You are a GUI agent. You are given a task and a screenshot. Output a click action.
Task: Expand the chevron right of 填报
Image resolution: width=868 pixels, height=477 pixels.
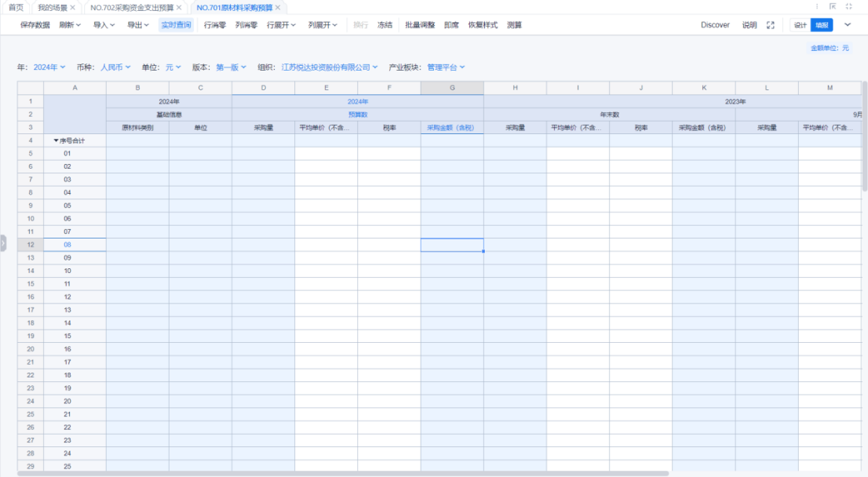(847, 25)
